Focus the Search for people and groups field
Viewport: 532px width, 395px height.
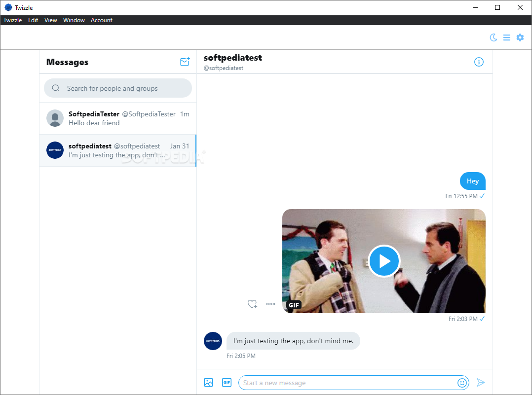(x=118, y=88)
